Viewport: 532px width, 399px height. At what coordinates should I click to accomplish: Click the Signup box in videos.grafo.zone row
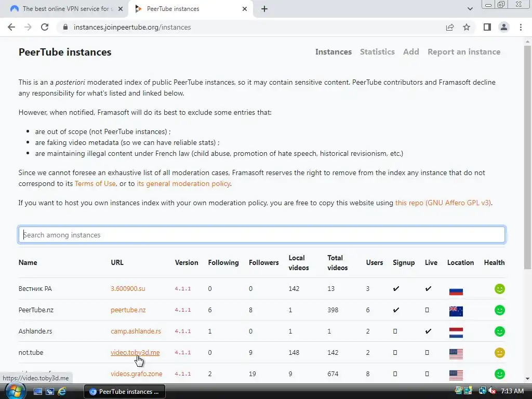click(395, 374)
